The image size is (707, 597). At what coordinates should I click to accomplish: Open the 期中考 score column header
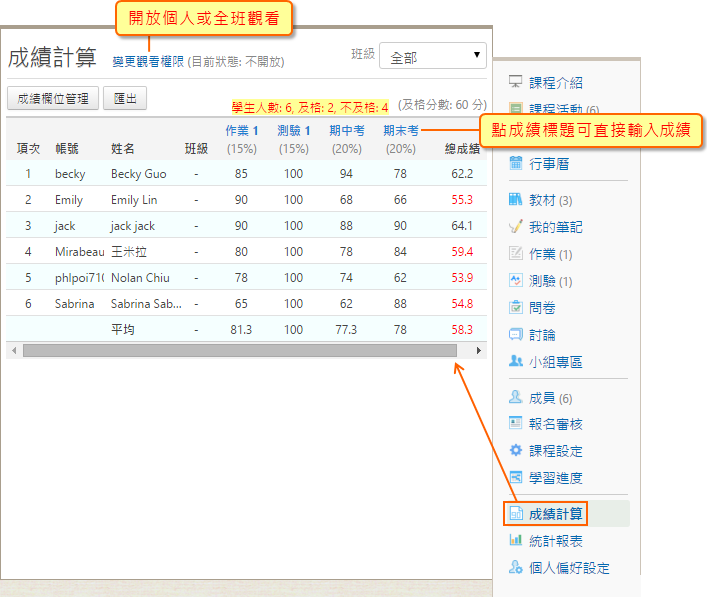pyautogui.click(x=347, y=130)
